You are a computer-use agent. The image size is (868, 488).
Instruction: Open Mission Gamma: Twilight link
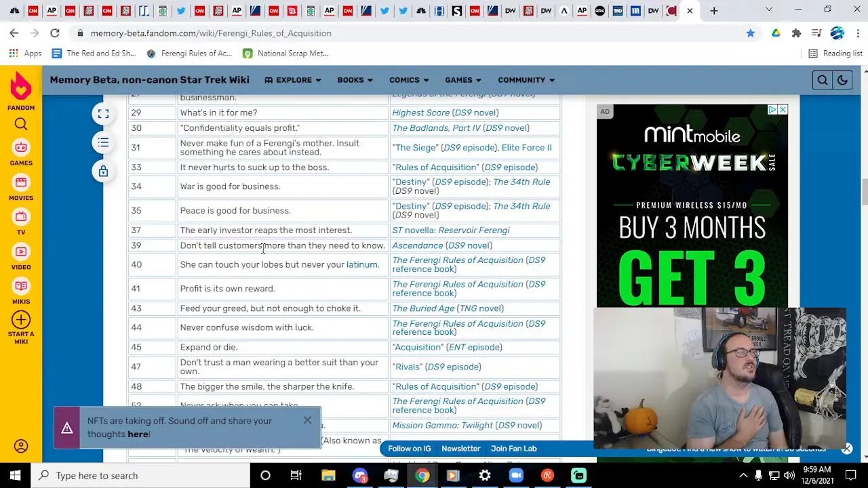pos(443,426)
